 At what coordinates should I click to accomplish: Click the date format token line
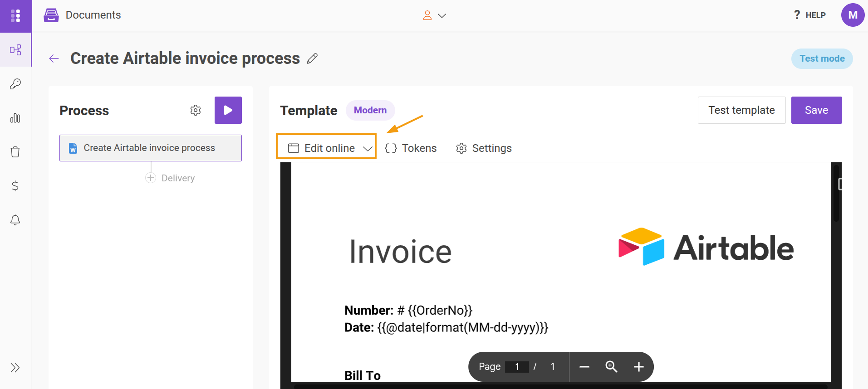coord(446,327)
